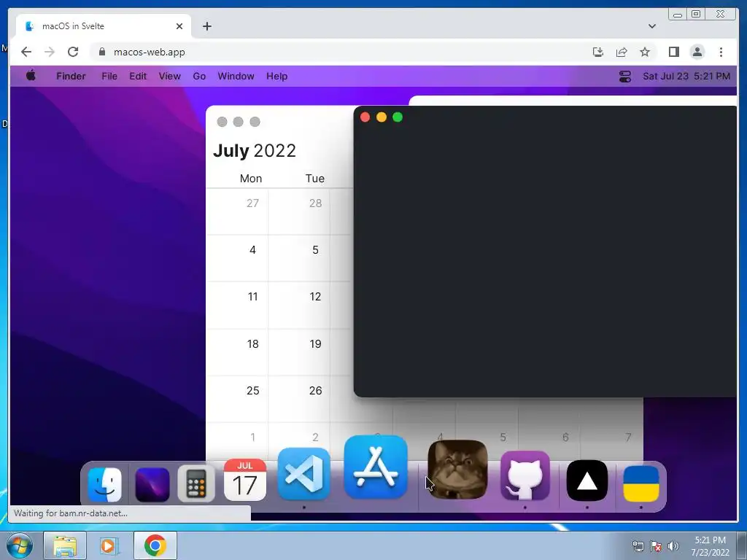Open the File menu
Viewport: 747px width, 560px height.
click(x=109, y=76)
